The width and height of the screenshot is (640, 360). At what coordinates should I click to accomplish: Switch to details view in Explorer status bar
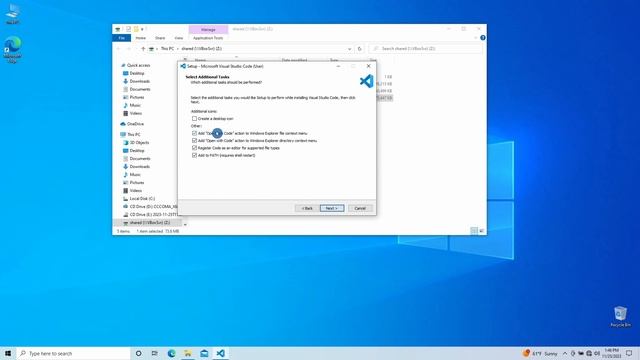pos(474,231)
